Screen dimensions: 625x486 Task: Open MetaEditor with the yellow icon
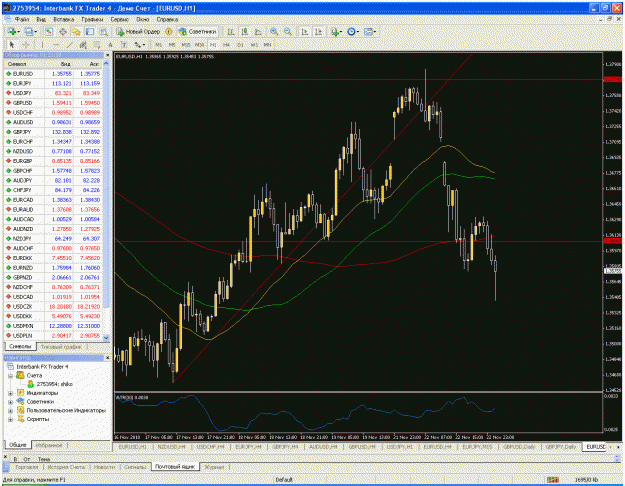coord(169,32)
